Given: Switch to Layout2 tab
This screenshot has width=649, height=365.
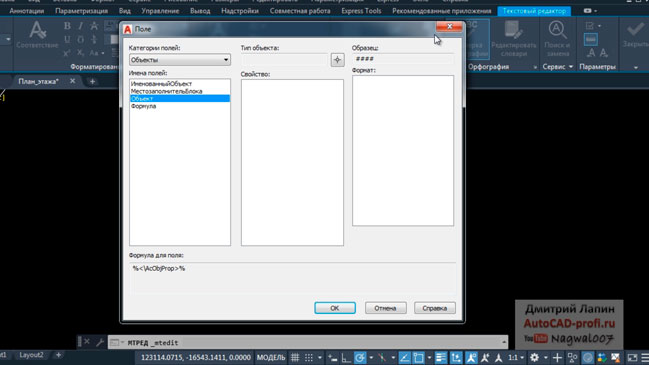Looking at the screenshot, I should point(31,355).
